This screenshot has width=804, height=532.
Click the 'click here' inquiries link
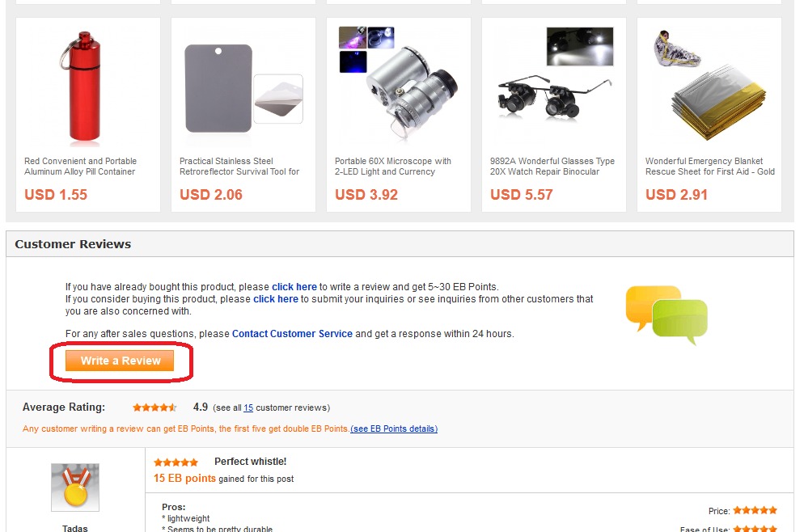(x=276, y=299)
